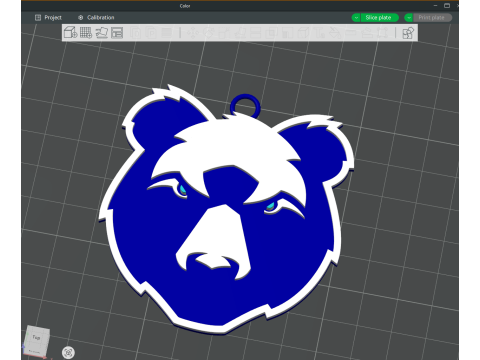Open the Assembly view icon
The height and width of the screenshot is (360, 480).
409,33
